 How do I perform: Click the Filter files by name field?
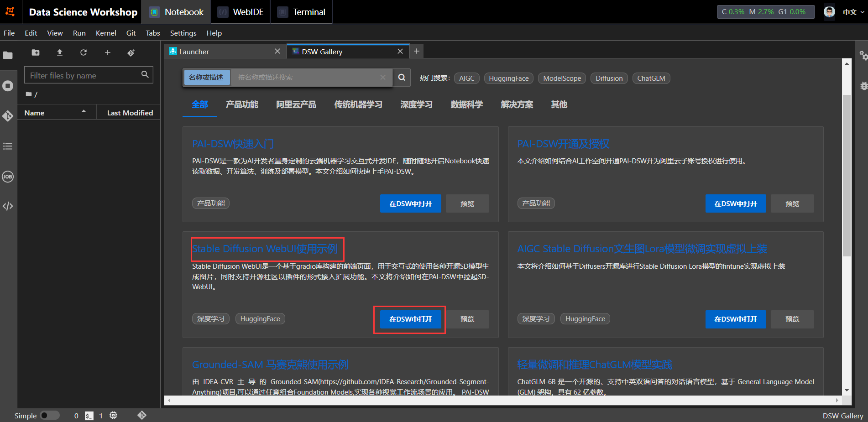click(89, 75)
